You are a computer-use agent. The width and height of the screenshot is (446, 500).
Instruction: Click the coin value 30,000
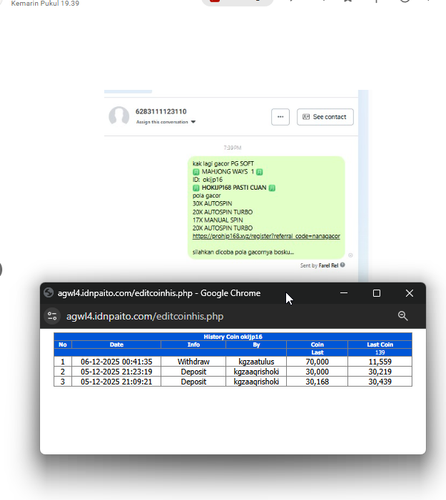(317, 372)
